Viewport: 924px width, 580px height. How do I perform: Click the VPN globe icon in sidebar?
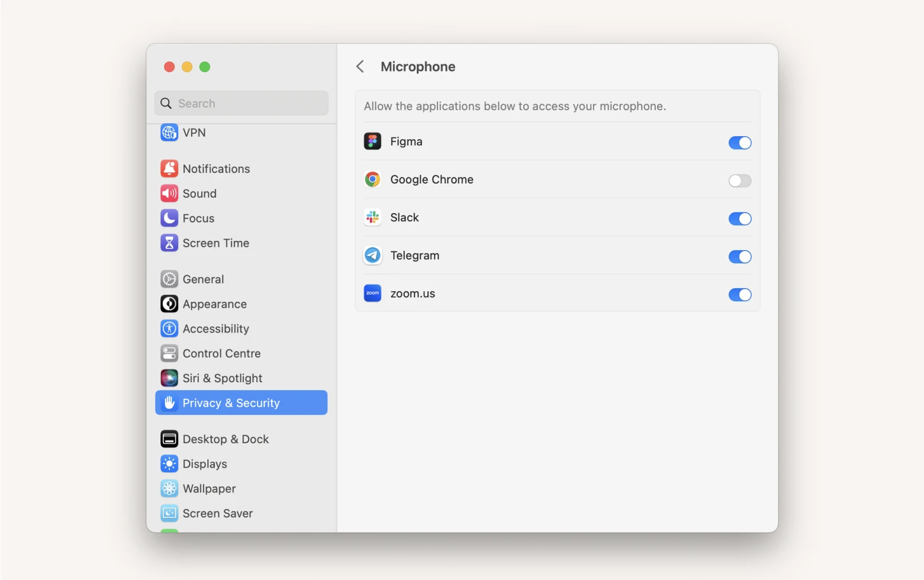[169, 133]
